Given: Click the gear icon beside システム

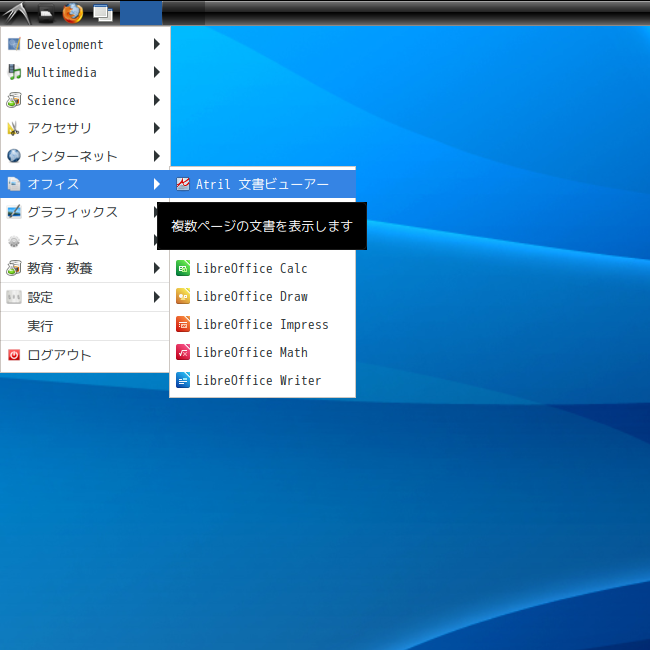Looking at the screenshot, I should tap(14, 240).
